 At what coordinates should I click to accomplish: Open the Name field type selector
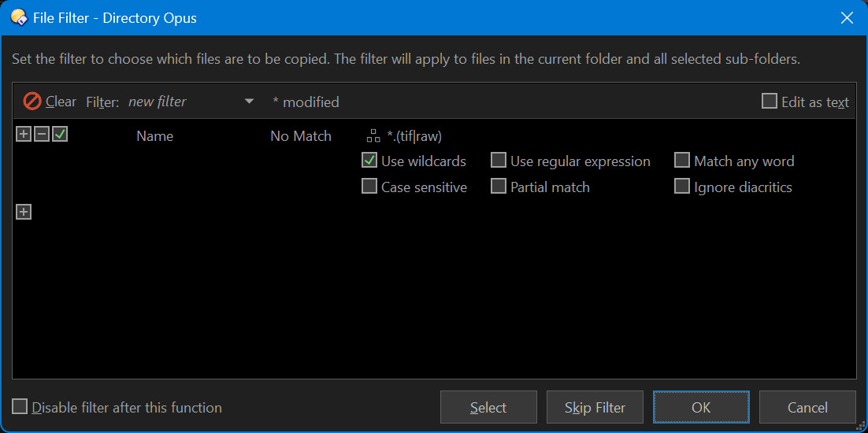pos(155,136)
